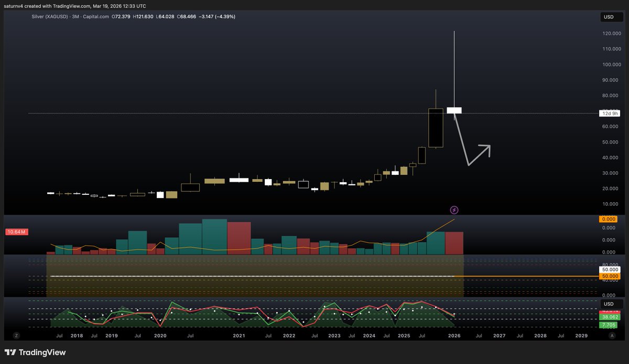The image size is (629, 364).
Task: Click the 2021 label on the time axis
Action: [239, 335]
